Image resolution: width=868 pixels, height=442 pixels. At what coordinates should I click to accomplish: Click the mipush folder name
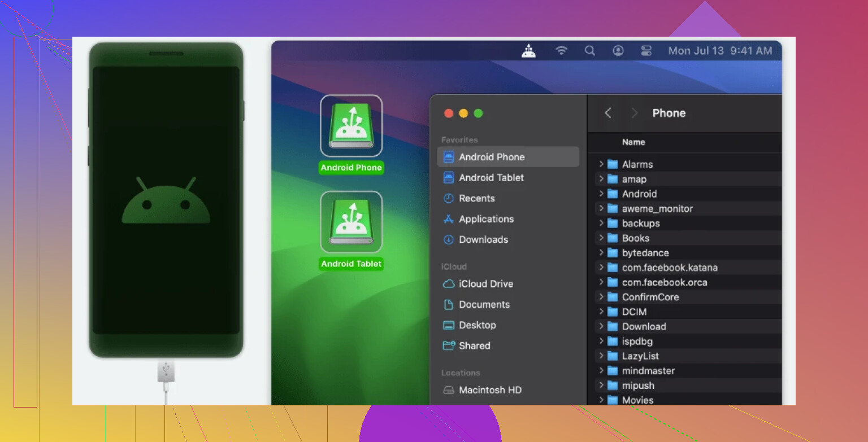pyautogui.click(x=638, y=386)
